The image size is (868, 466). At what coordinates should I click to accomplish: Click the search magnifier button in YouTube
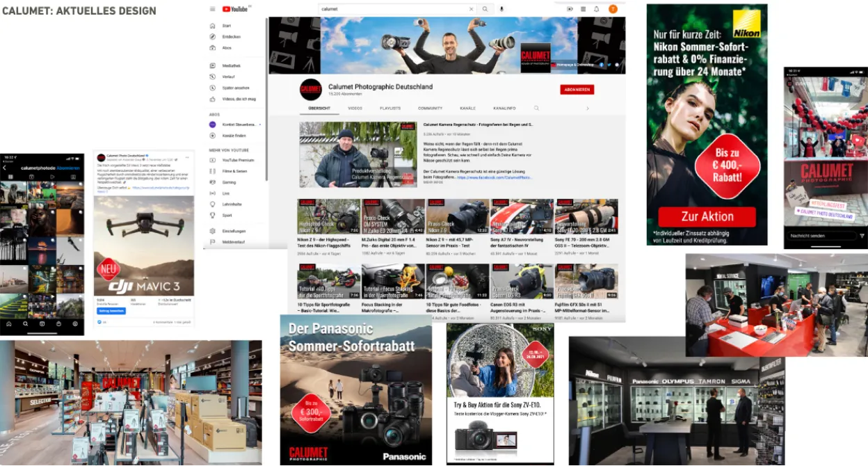tap(485, 9)
